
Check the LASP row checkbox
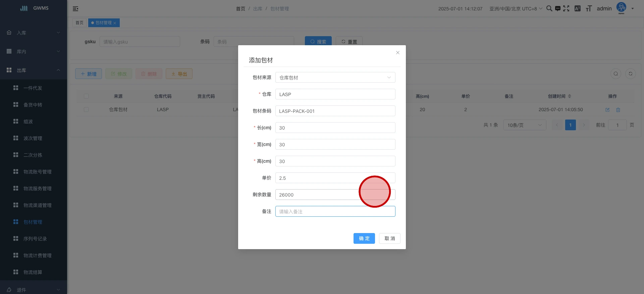tap(86, 109)
